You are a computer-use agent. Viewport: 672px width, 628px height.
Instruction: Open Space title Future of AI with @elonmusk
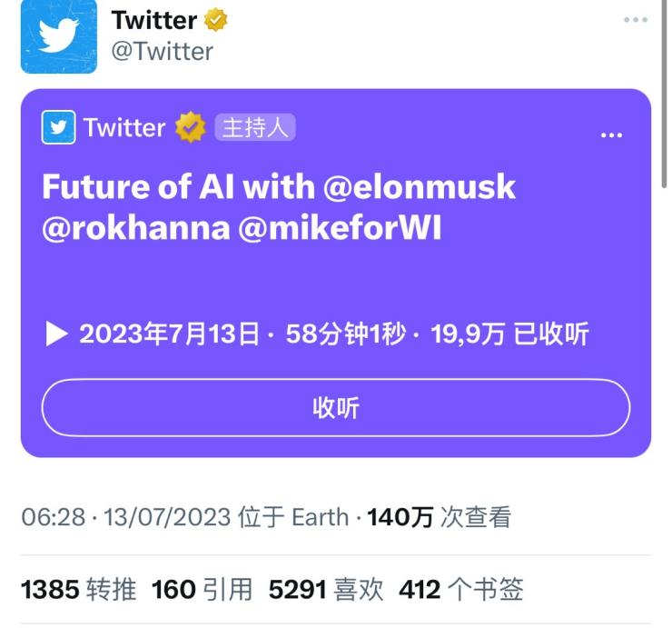(x=279, y=186)
